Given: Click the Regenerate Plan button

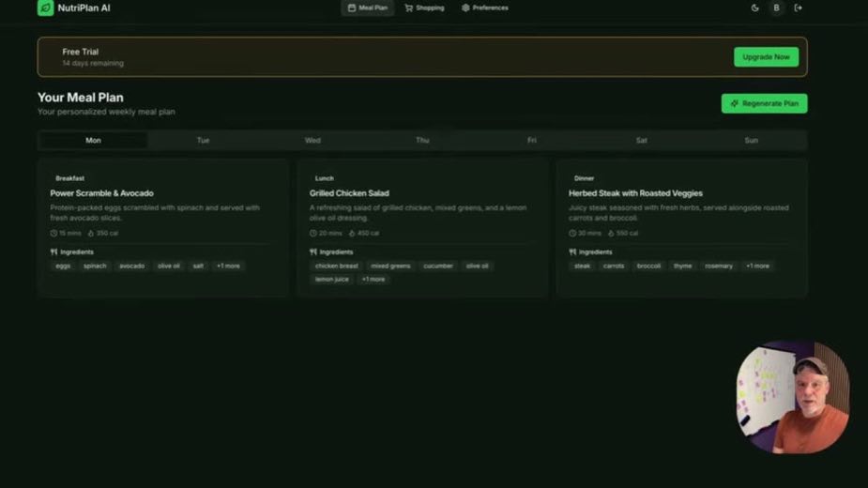Looking at the screenshot, I should tap(764, 103).
